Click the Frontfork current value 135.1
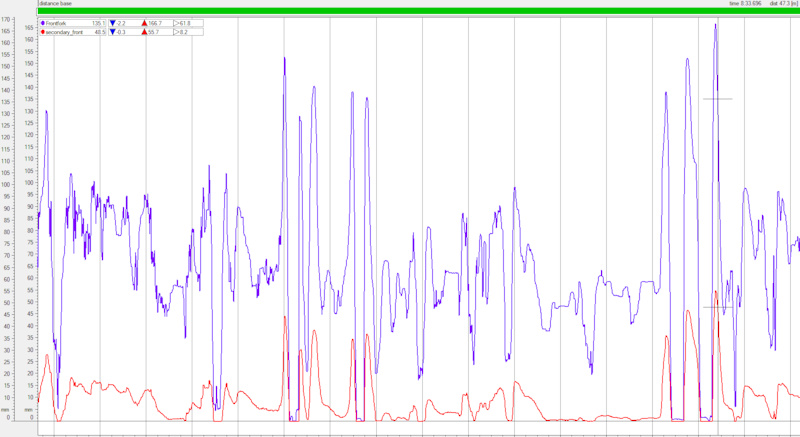Viewport: 800px width, 437px height. tap(98, 23)
